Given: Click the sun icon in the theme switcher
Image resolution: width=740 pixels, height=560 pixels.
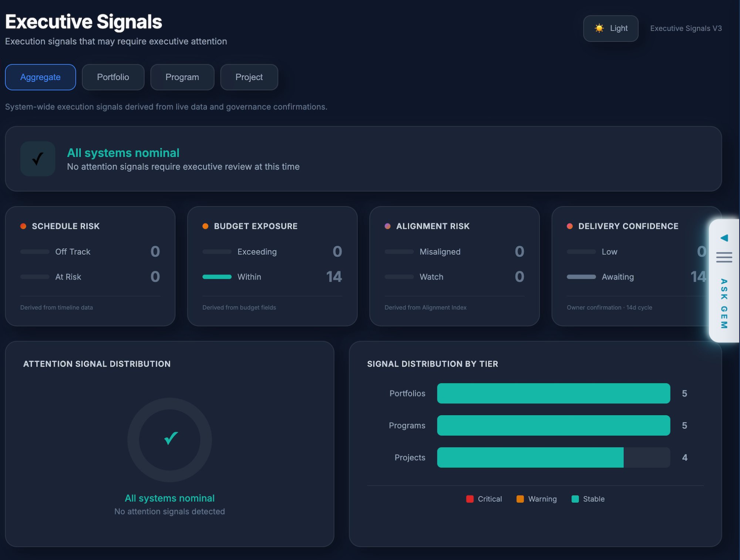Looking at the screenshot, I should [599, 28].
